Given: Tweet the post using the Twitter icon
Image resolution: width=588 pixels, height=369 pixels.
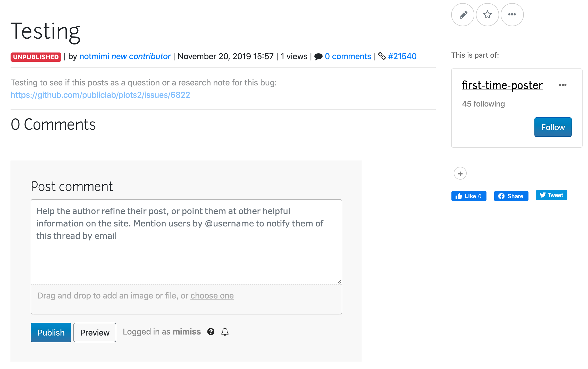Looking at the screenshot, I should 551,195.
